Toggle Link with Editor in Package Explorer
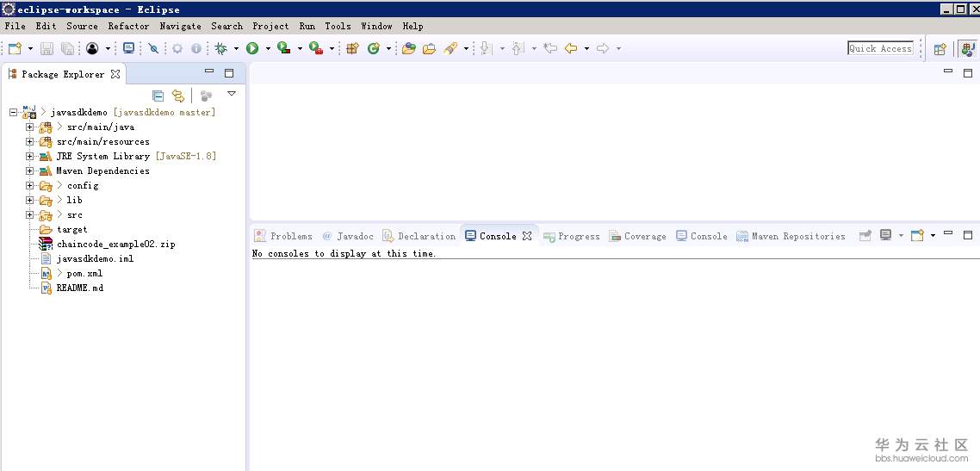This screenshot has height=471, width=980. click(x=179, y=96)
